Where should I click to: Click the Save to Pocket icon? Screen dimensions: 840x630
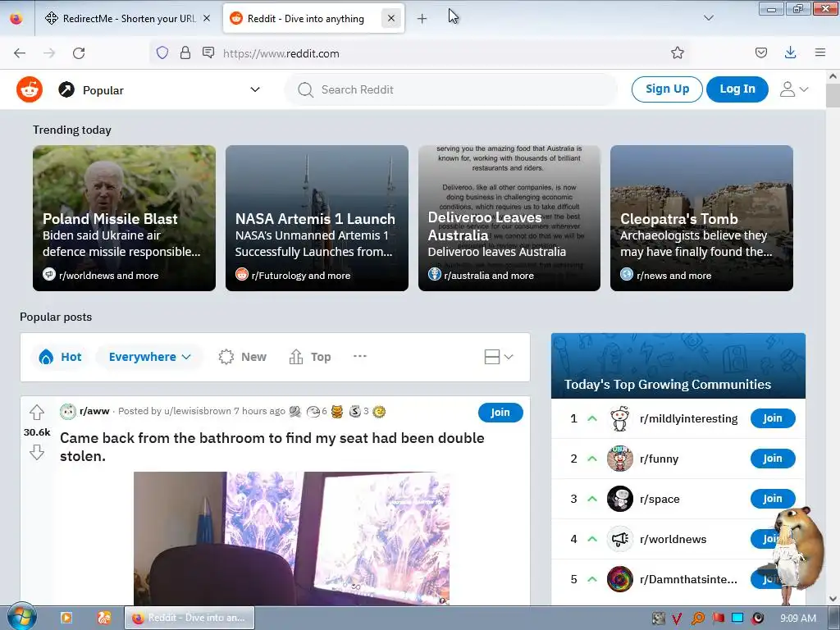[x=760, y=52]
